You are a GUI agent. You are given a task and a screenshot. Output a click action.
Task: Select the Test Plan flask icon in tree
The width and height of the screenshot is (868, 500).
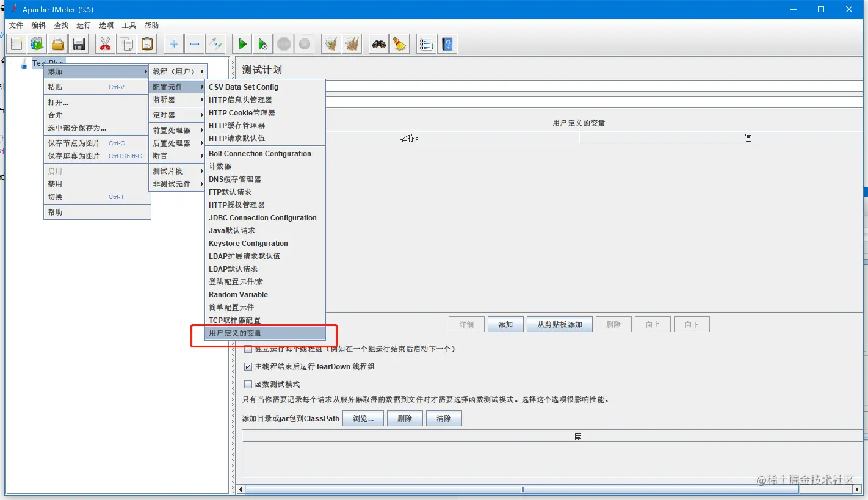24,63
